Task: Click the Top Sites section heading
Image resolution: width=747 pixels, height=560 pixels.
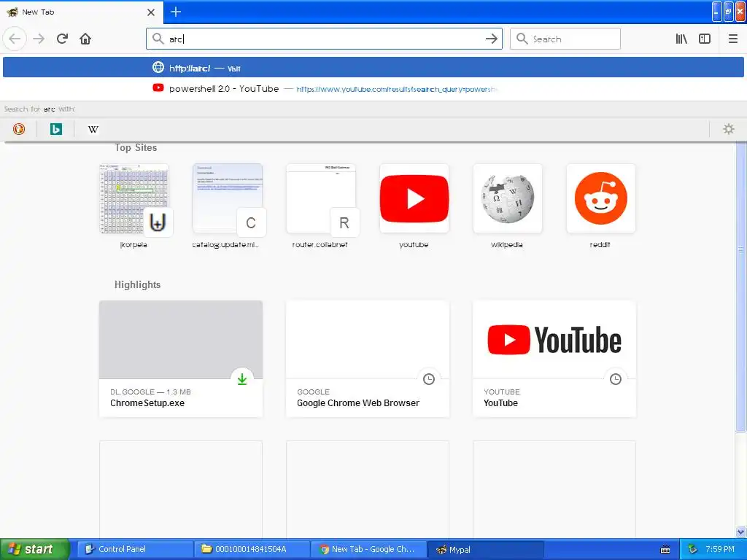Action: 136,147
